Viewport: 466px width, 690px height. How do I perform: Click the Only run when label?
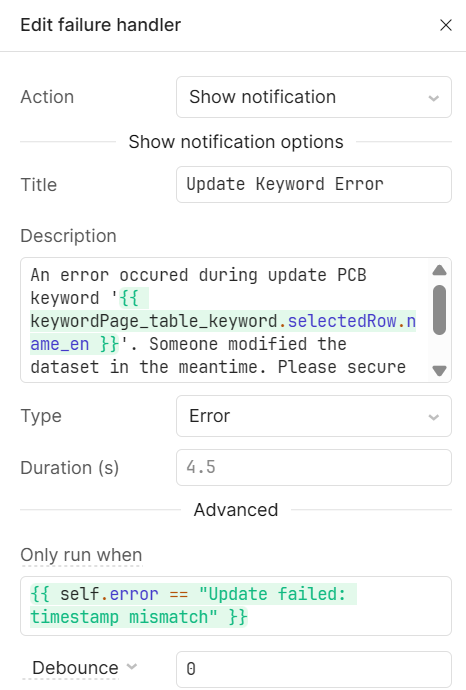(81, 555)
